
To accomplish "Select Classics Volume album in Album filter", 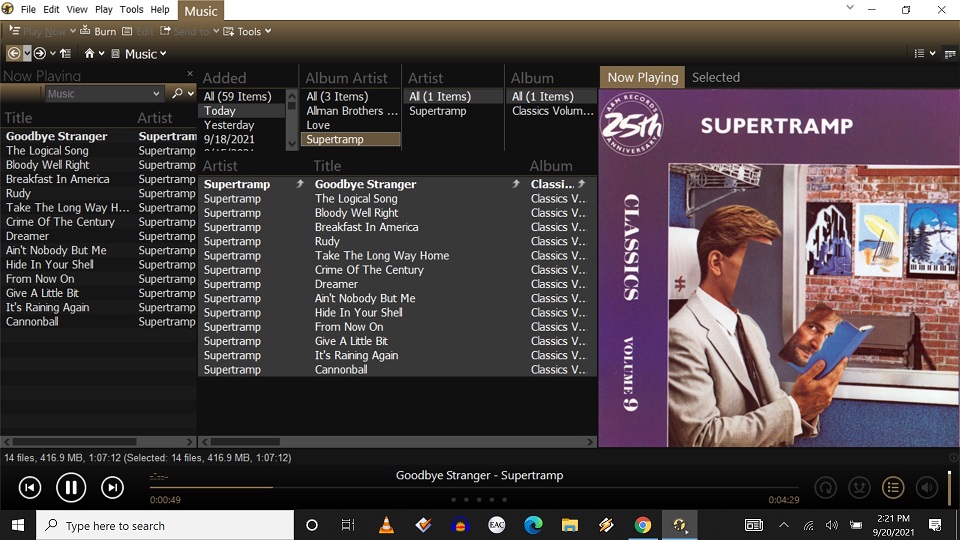I will [552, 111].
